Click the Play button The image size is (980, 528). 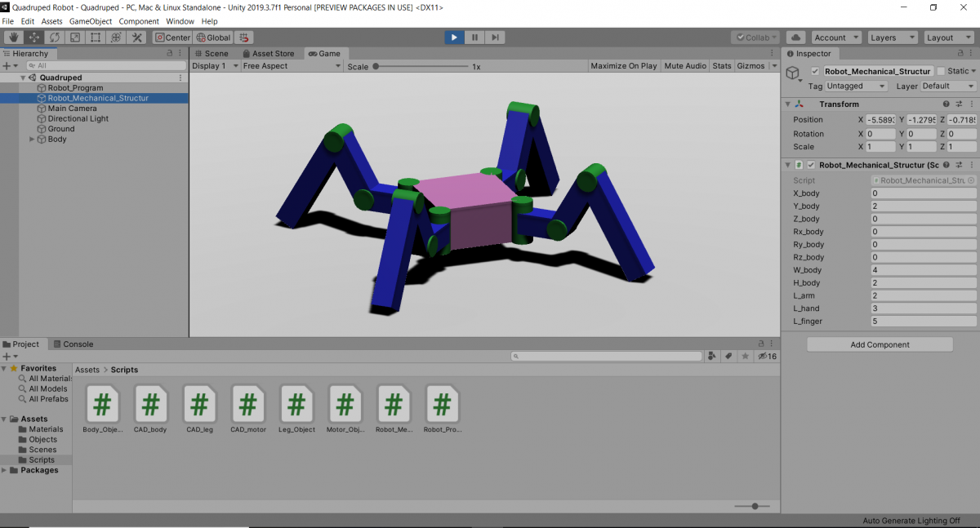click(x=455, y=38)
